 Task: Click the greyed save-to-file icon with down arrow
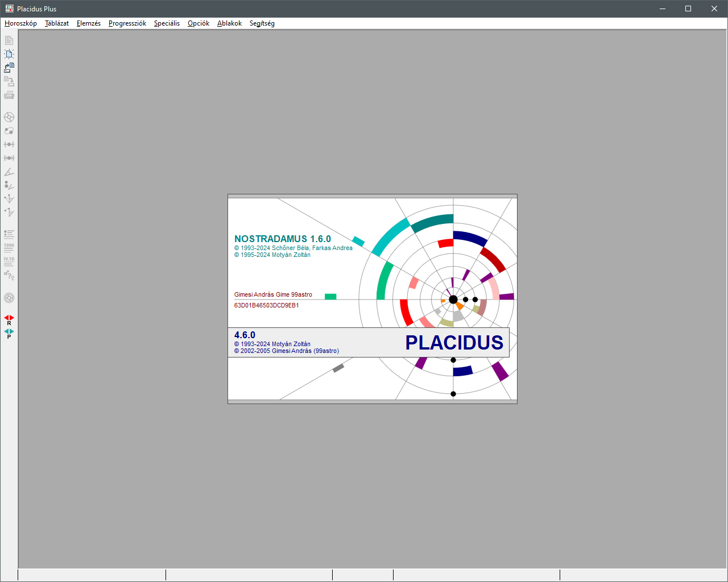(9, 81)
